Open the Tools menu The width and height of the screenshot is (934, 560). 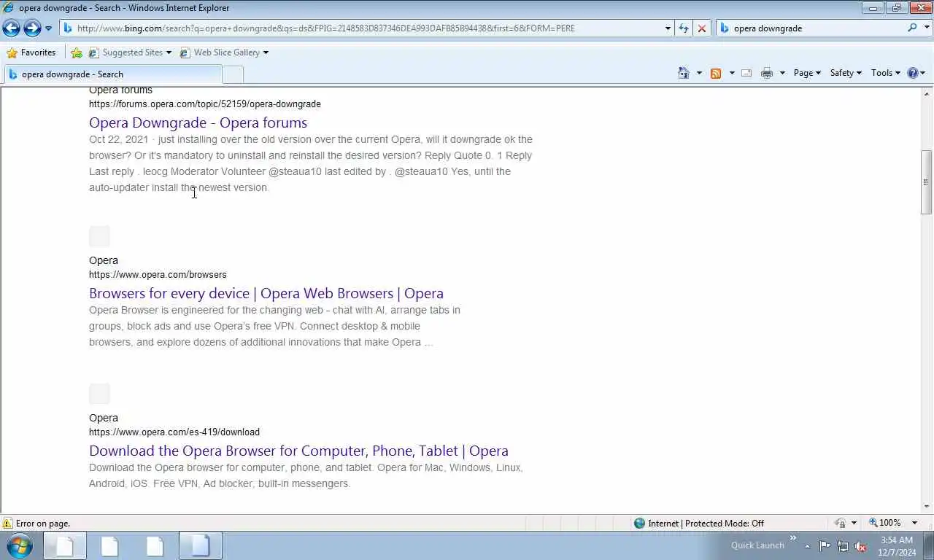(886, 73)
